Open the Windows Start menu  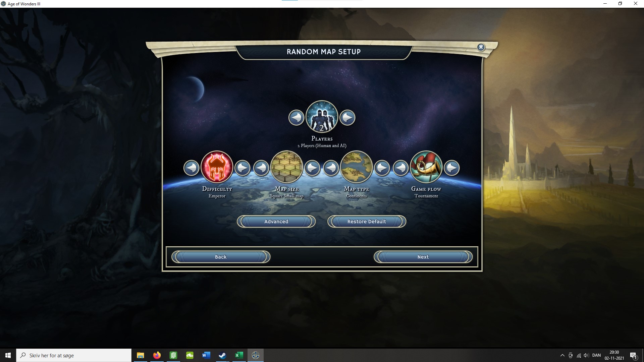pyautogui.click(x=8, y=355)
